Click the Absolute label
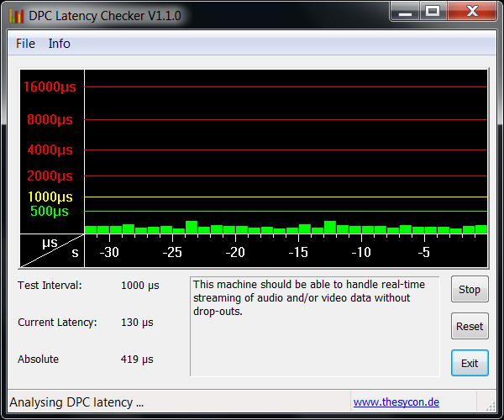The width and height of the screenshot is (504, 420). pos(38,359)
